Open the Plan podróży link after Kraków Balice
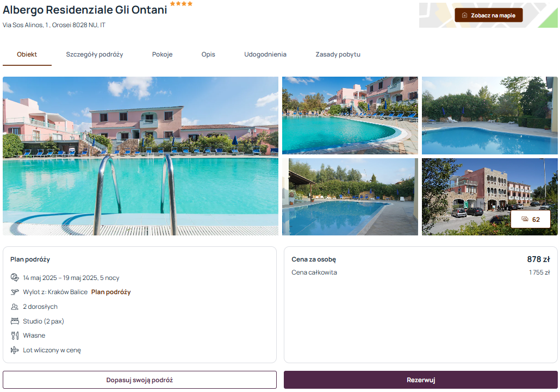Screen dimensions: 560x392 111,292
